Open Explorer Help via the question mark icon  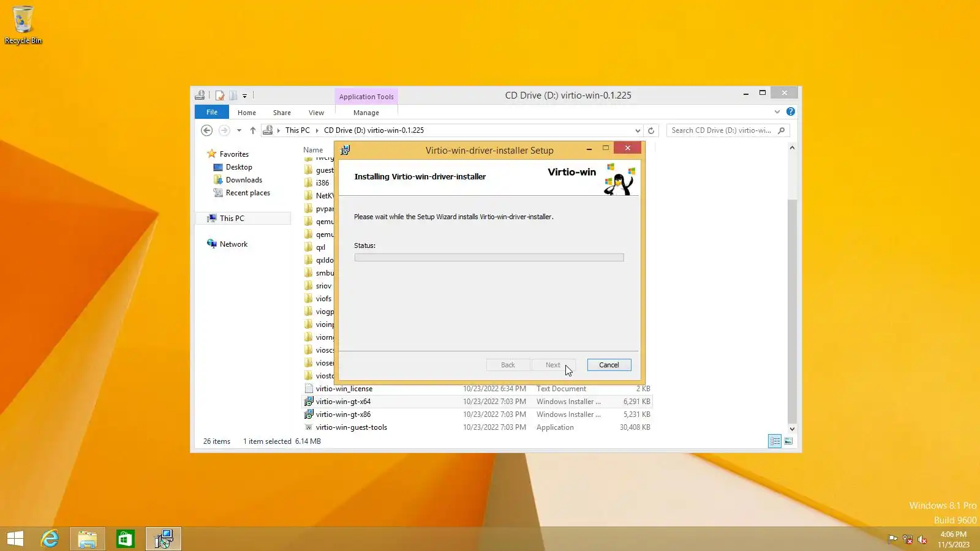click(791, 111)
